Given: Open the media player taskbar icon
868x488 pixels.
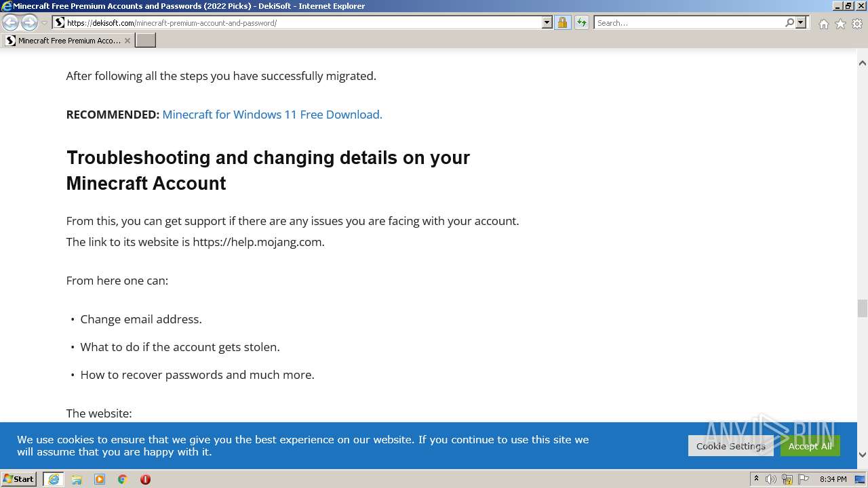Looking at the screenshot, I should (x=100, y=479).
